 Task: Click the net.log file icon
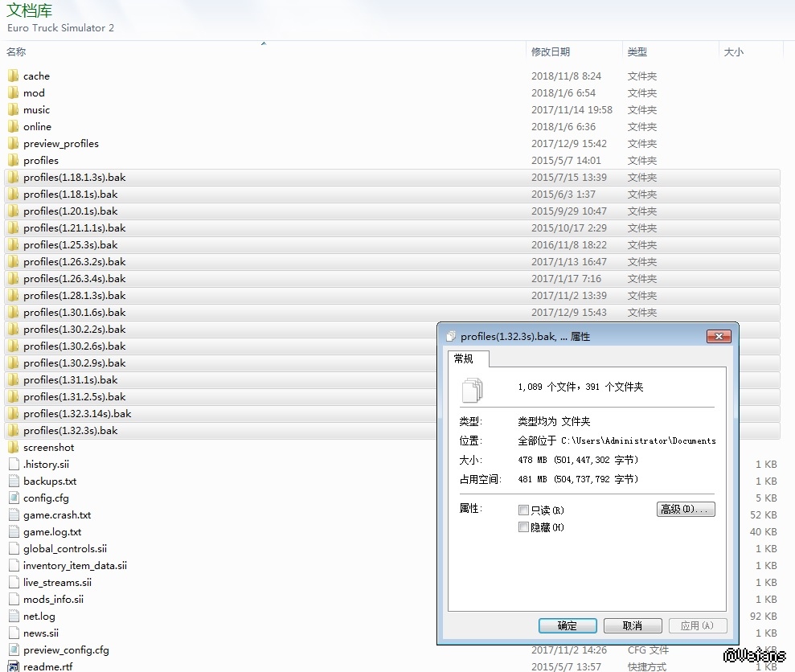pos(14,617)
